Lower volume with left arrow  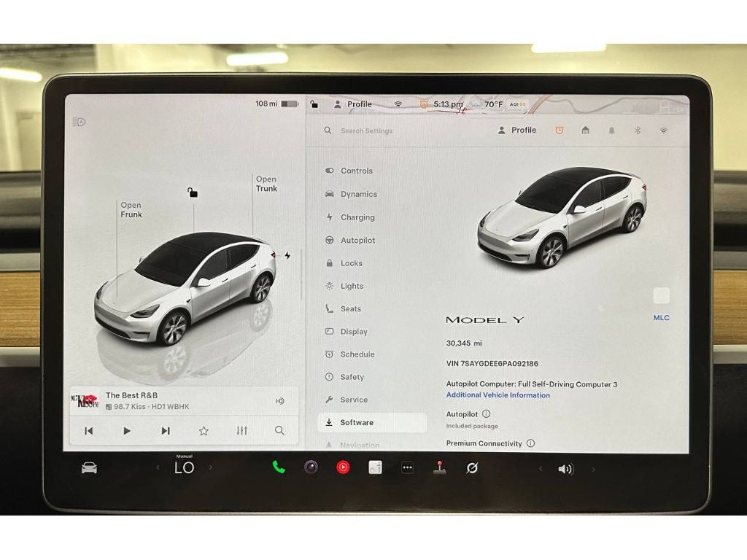[541, 469]
